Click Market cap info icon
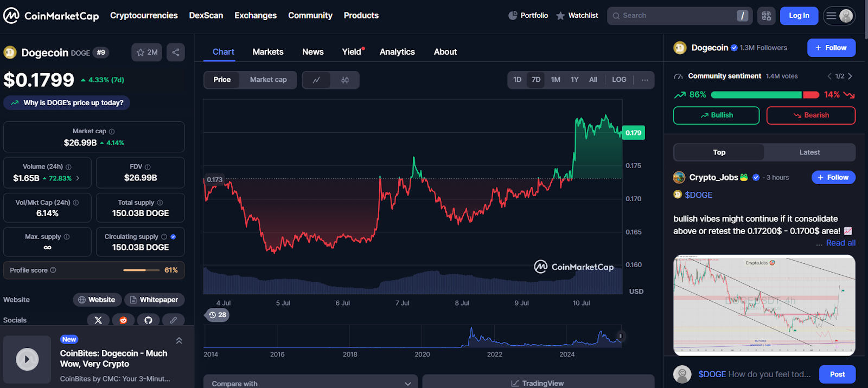 click(112, 132)
